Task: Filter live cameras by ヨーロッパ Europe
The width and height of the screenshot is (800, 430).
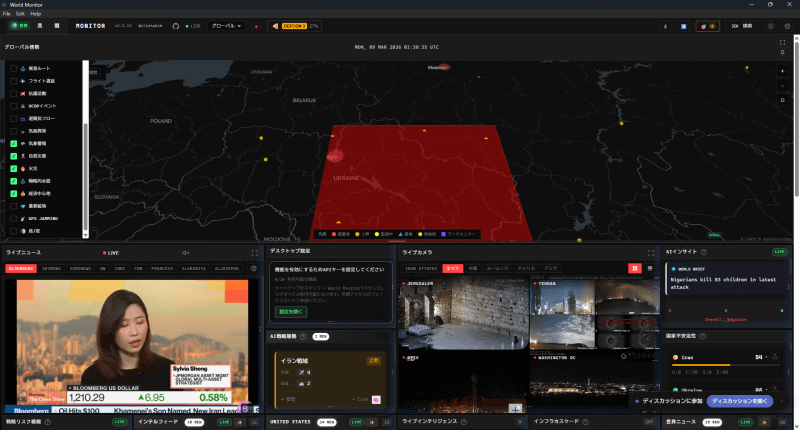Action: [497, 268]
